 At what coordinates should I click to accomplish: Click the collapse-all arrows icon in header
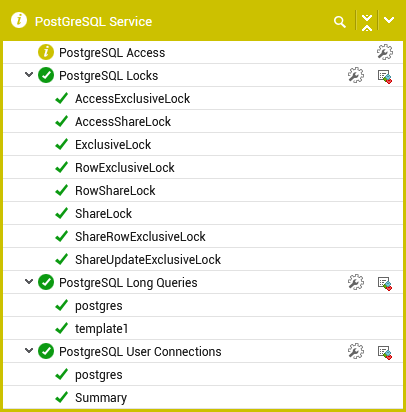coord(367,22)
